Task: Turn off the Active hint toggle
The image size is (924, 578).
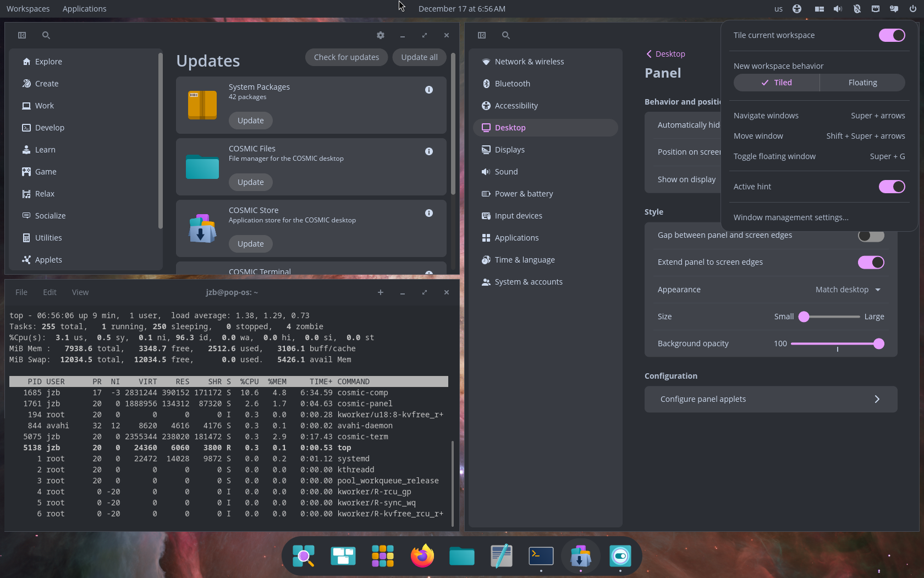Action: point(892,186)
